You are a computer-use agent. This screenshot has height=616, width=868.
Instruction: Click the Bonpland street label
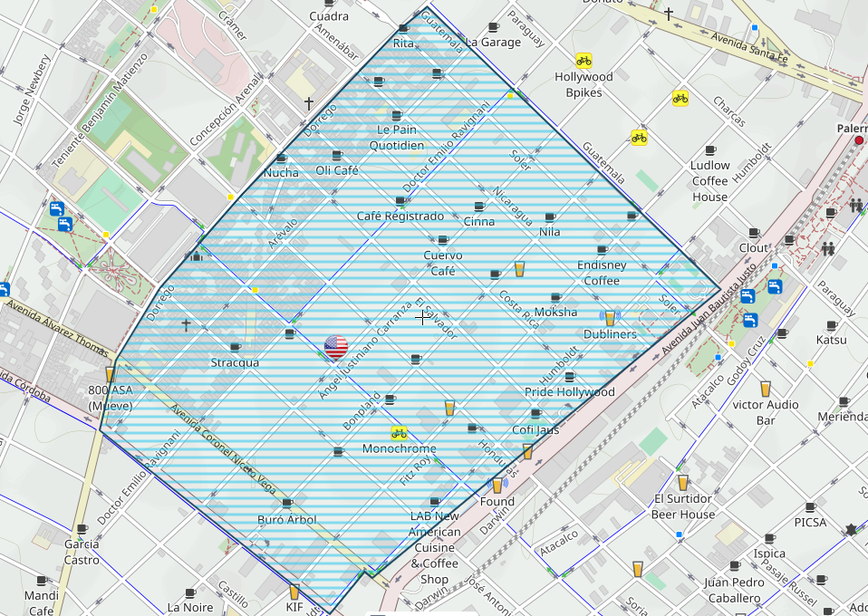[x=362, y=410]
